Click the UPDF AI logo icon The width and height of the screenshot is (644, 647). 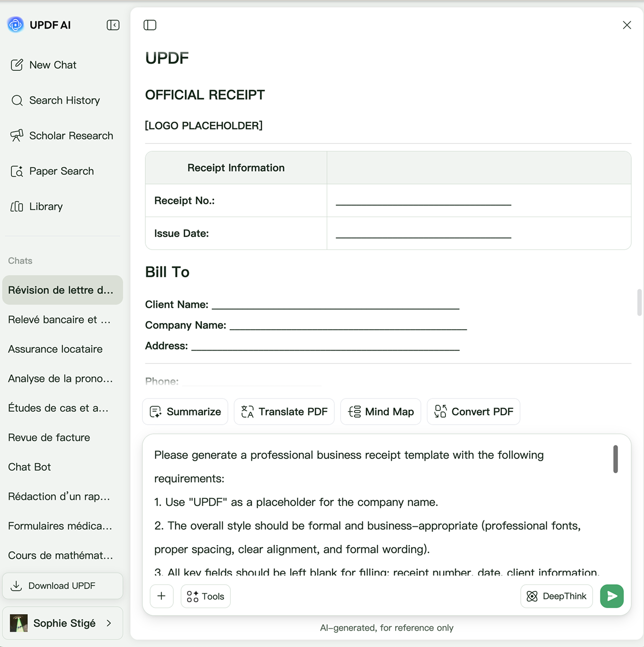coord(16,25)
